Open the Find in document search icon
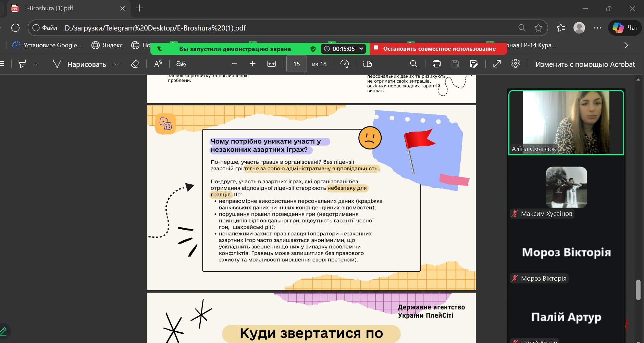Screen dimensions: 644x343 (x=413, y=64)
